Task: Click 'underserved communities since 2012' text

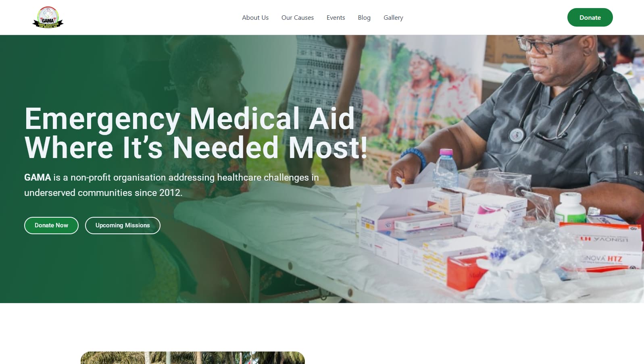Action: pos(103,193)
